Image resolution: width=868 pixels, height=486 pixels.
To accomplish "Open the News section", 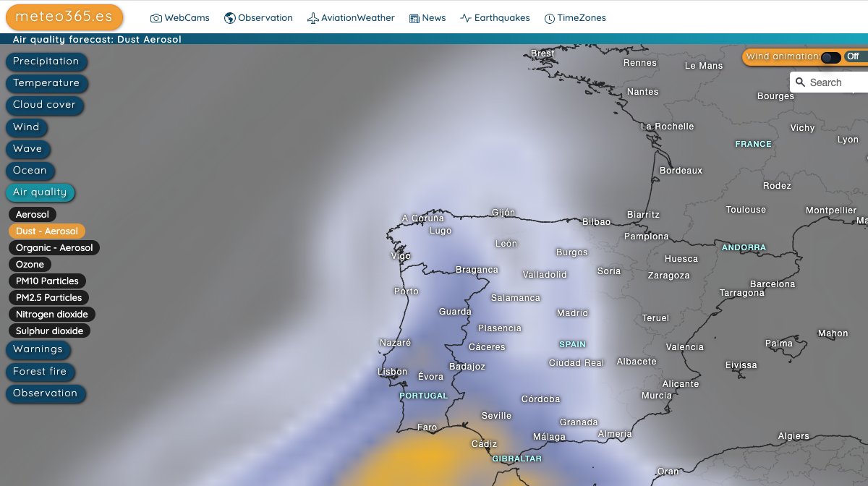I will 427,18.
